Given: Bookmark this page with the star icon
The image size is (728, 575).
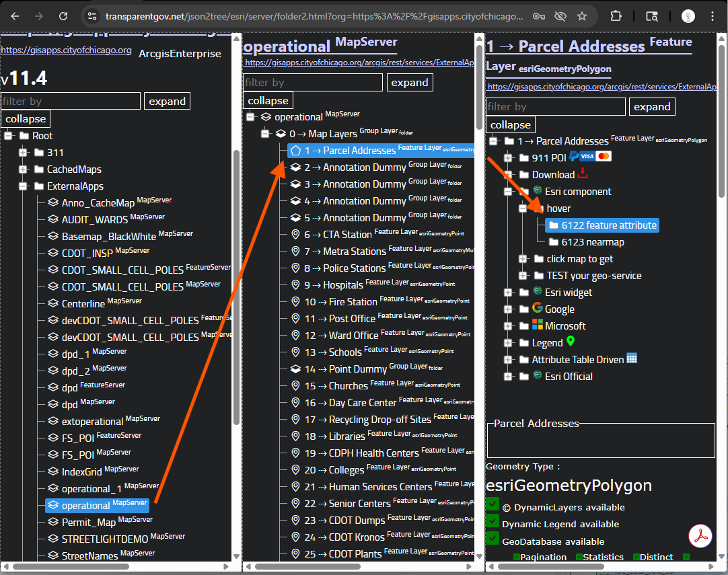Looking at the screenshot, I should click(x=582, y=16).
